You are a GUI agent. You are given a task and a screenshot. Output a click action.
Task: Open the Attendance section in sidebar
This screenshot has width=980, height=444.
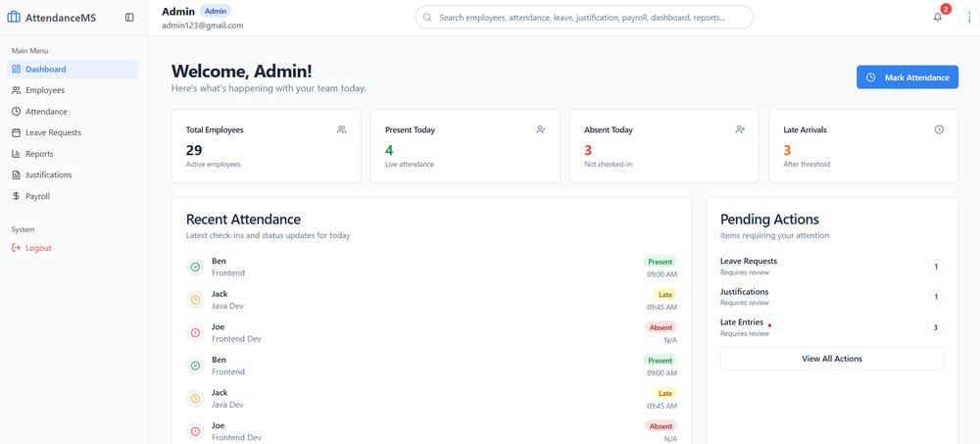tap(73, 112)
